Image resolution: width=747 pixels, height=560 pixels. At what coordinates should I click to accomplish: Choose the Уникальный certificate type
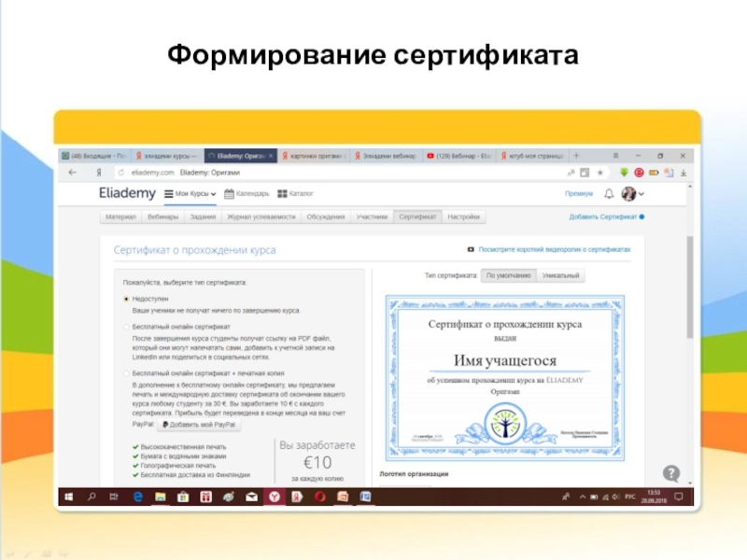point(560,275)
